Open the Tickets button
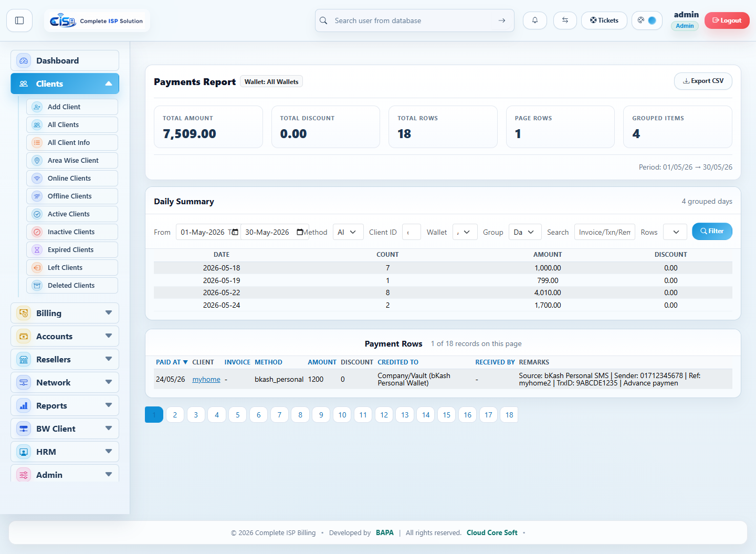The width and height of the screenshot is (756, 554). (604, 20)
